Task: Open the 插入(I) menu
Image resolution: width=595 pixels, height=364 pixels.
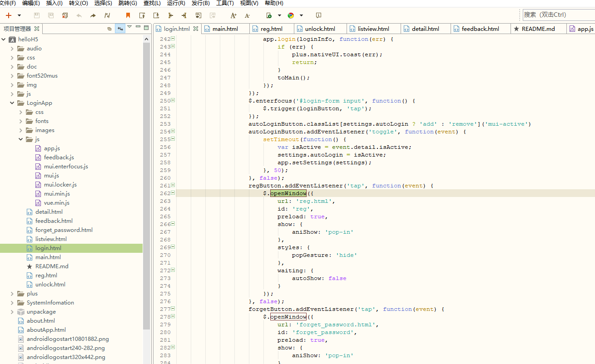Action: (55, 3)
